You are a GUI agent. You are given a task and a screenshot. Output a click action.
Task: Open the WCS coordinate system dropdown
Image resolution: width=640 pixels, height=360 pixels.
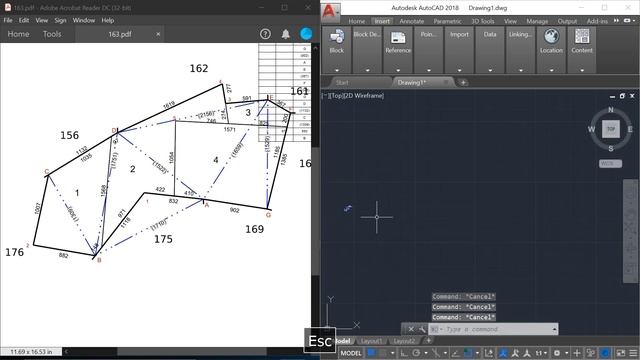click(x=611, y=163)
